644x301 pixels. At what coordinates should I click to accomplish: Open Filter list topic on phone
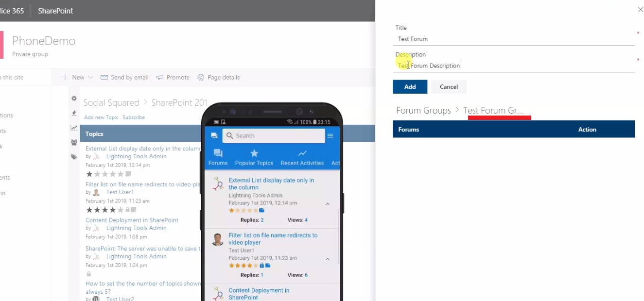[273, 239]
